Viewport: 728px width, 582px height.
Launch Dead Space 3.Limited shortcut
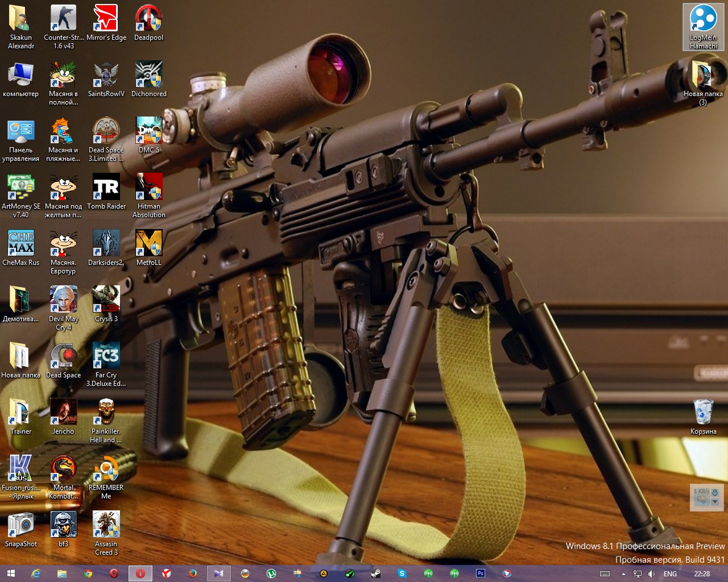tap(106, 139)
